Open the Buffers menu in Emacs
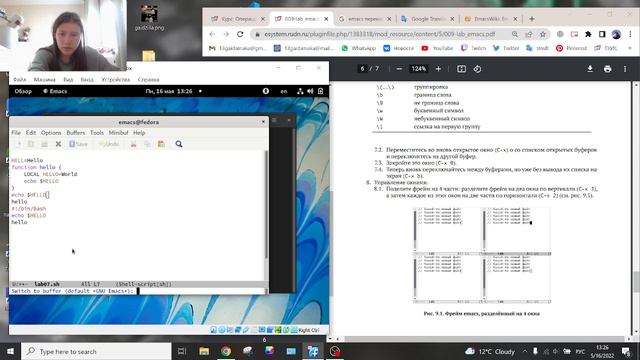This screenshot has width=640, height=360. 76,133
